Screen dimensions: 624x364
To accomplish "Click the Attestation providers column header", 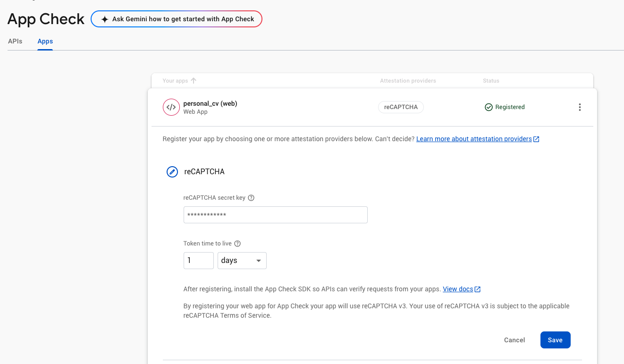I will 408,81.
